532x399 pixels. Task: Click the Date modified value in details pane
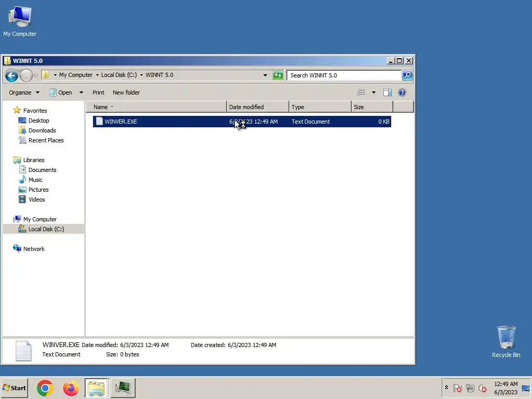pos(144,345)
